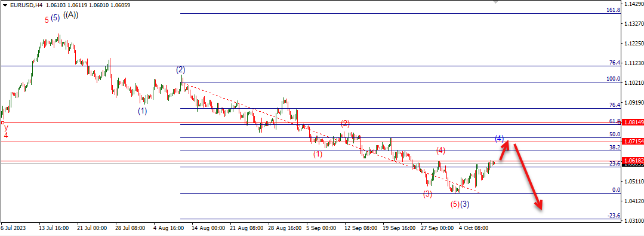Select the red (5) wave label at the low
644x236 pixels.
pos(455,204)
